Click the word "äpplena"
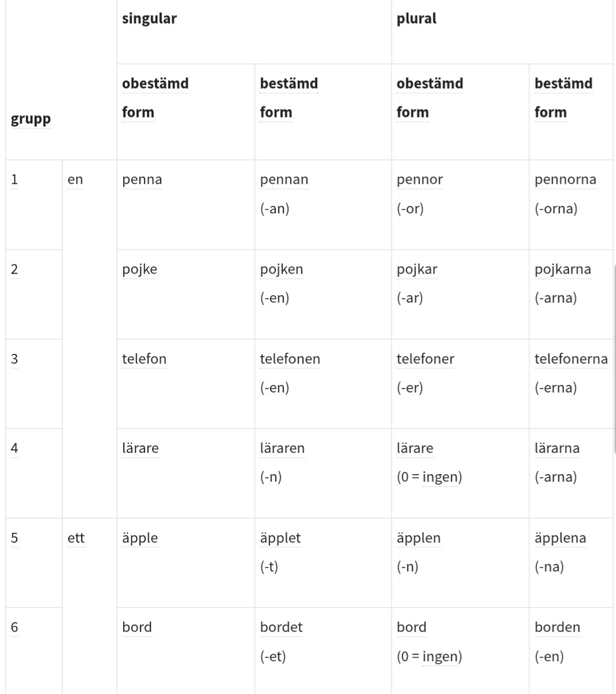This screenshot has height=694, width=616. [560, 538]
